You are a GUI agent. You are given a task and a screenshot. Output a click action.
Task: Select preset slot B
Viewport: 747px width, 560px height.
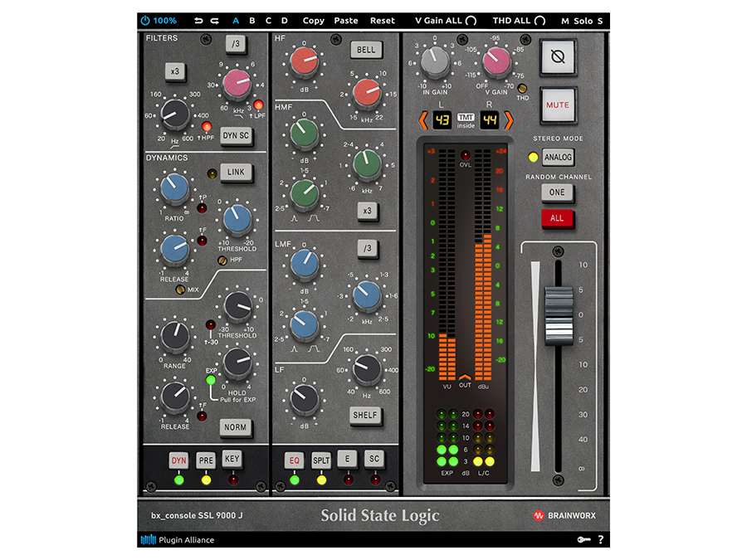click(252, 20)
